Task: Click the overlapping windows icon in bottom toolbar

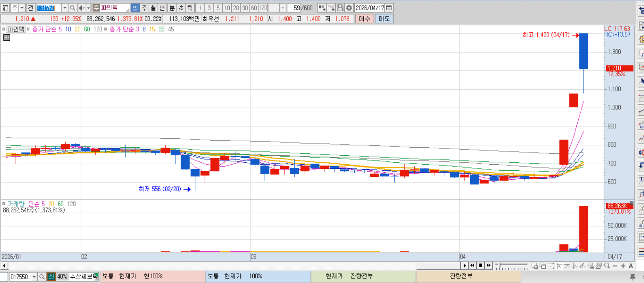Action: (x=543, y=266)
